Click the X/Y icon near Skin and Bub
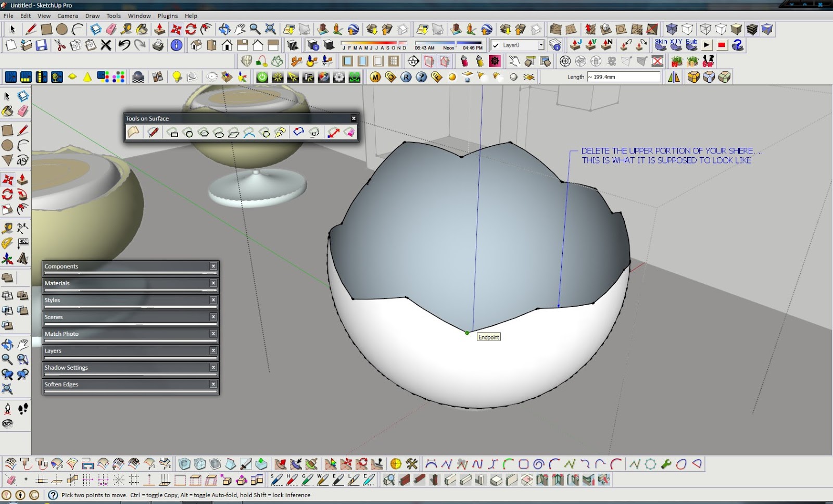The width and height of the screenshot is (833, 504). click(x=676, y=45)
